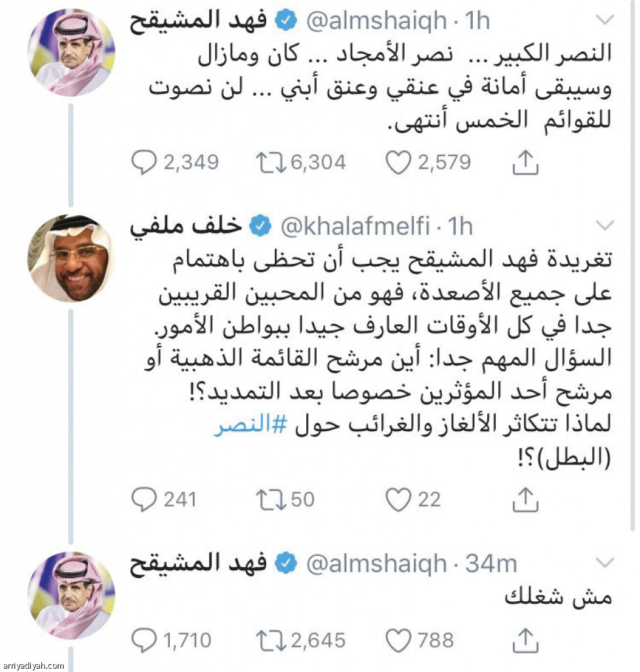Open options chevron on khalafmelfi tweet
This screenshot has width=640, height=672.
tap(605, 226)
